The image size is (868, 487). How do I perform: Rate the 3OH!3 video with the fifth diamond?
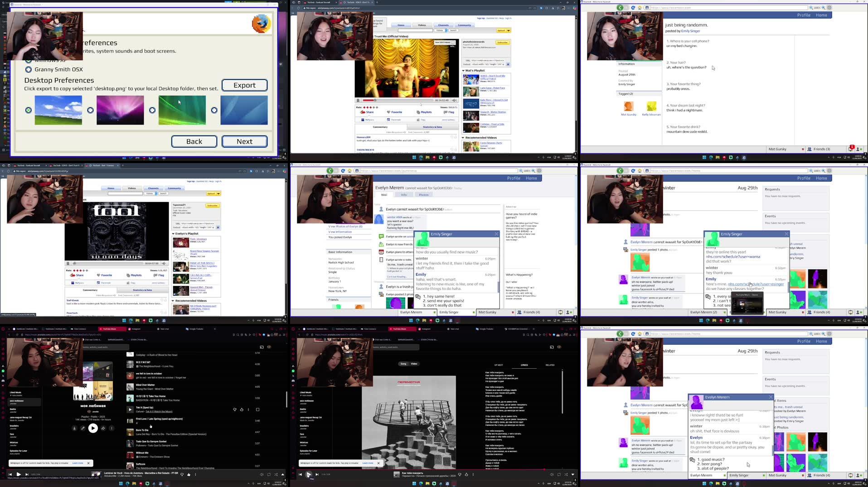click(377, 107)
